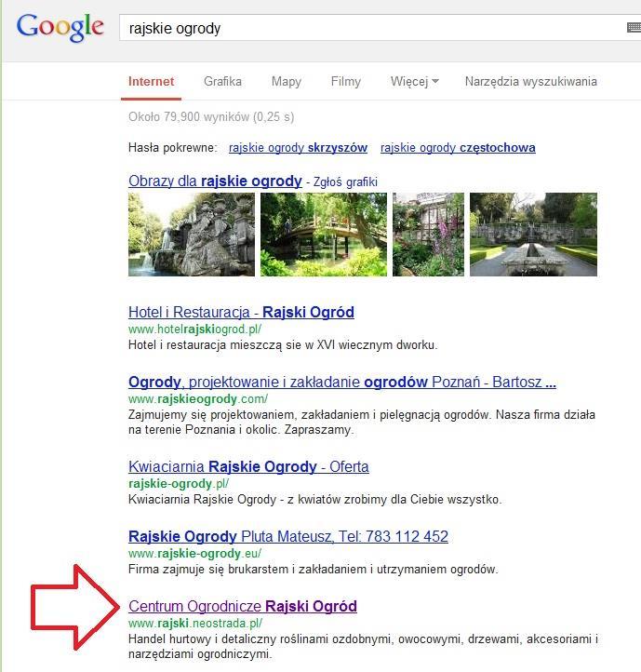Screen dimensions: 641x672
Task: Click the 'Hasła pokrewne:' label
Action: [x=173, y=148]
